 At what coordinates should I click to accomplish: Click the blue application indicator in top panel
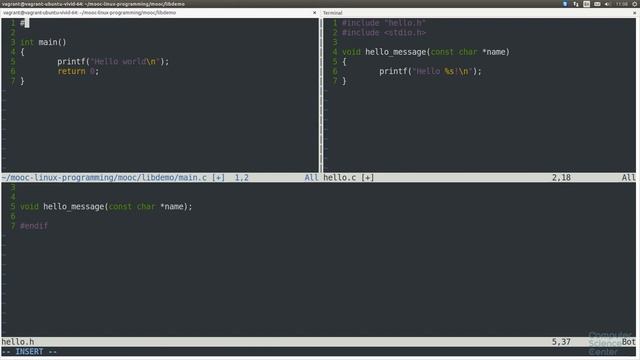[565, 4]
